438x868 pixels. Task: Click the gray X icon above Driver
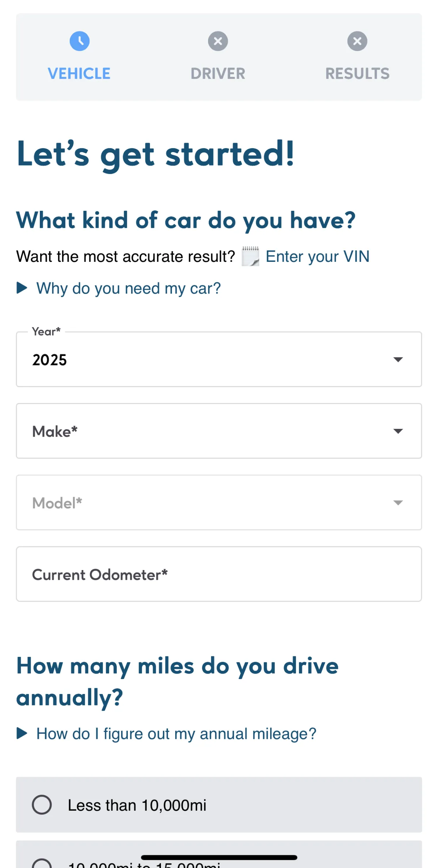click(x=218, y=41)
